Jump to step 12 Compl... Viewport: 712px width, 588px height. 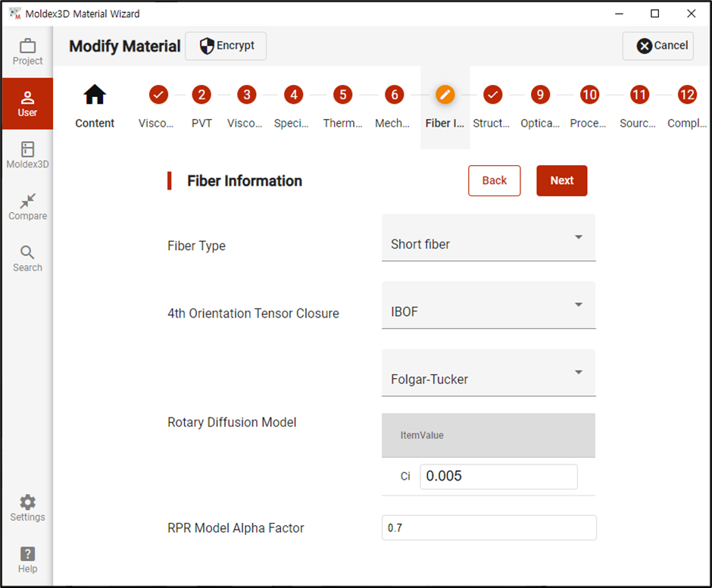(x=687, y=107)
